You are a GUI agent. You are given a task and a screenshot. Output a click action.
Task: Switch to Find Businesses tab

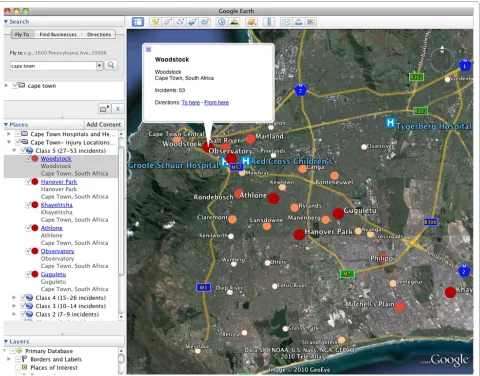point(58,34)
